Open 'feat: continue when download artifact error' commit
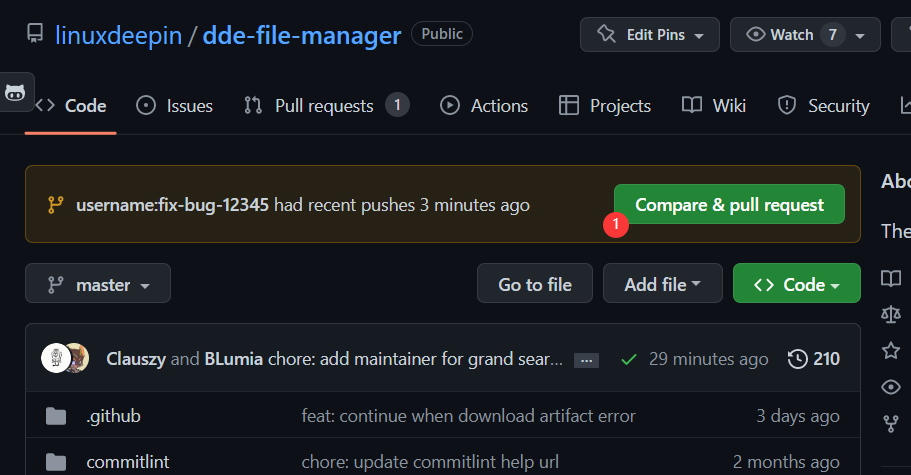 tap(468, 416)
